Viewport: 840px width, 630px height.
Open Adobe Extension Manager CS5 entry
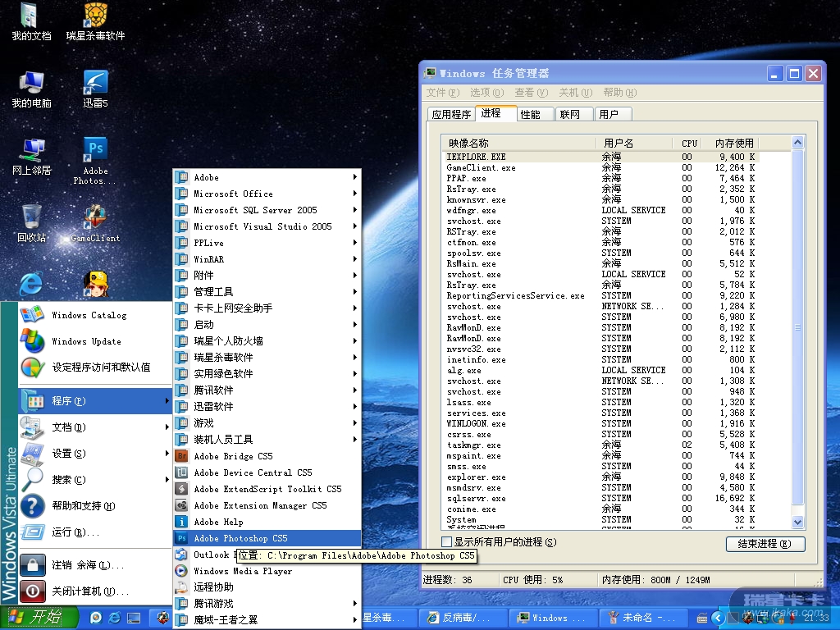260,505
